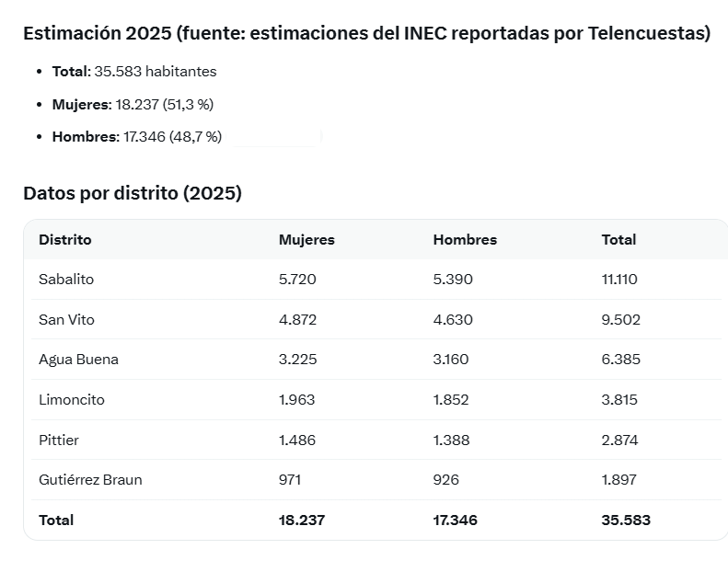The image size is (728, 572).
Task: Click the Hombres column header
Action: click(x=465, y=240)
